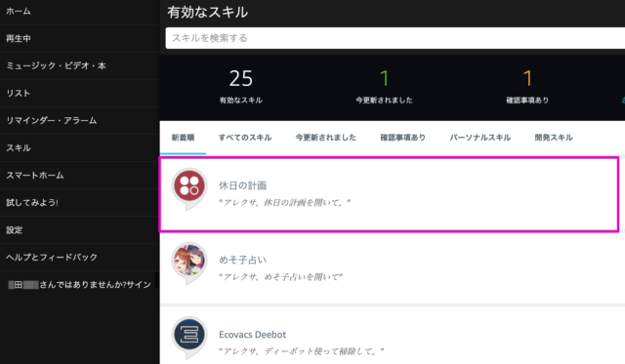Select the 新着順 tab
This screenshot has width=625, height=364.
tap(183, 138)
